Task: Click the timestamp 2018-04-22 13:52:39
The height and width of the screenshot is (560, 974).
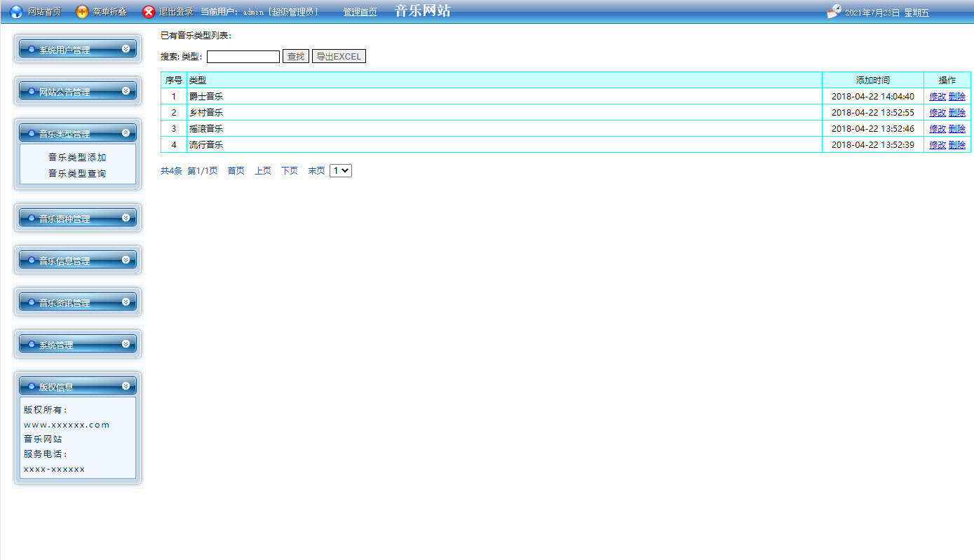Action: coord(873,145)
